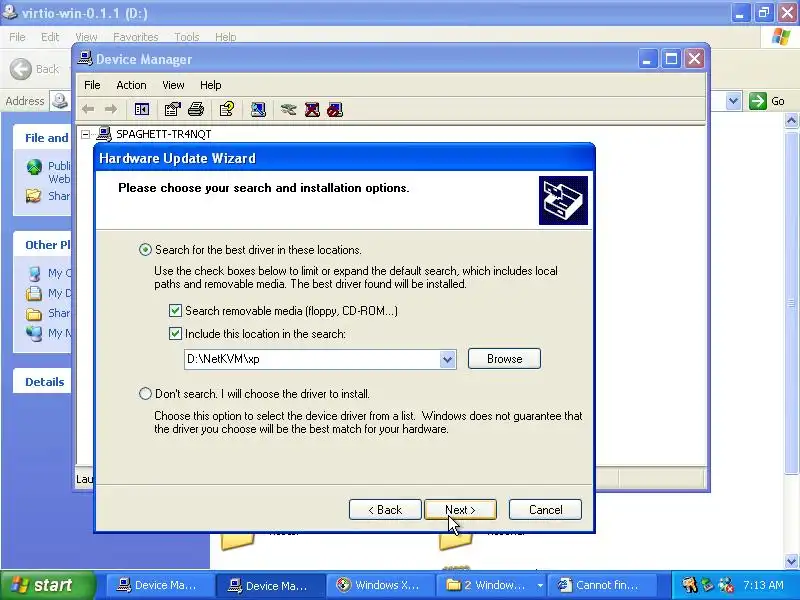Open the File menu in Device Manager

92,85
